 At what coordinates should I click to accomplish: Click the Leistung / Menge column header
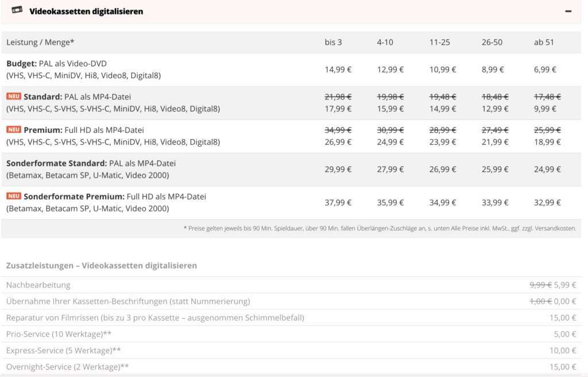tap(40, 43)
